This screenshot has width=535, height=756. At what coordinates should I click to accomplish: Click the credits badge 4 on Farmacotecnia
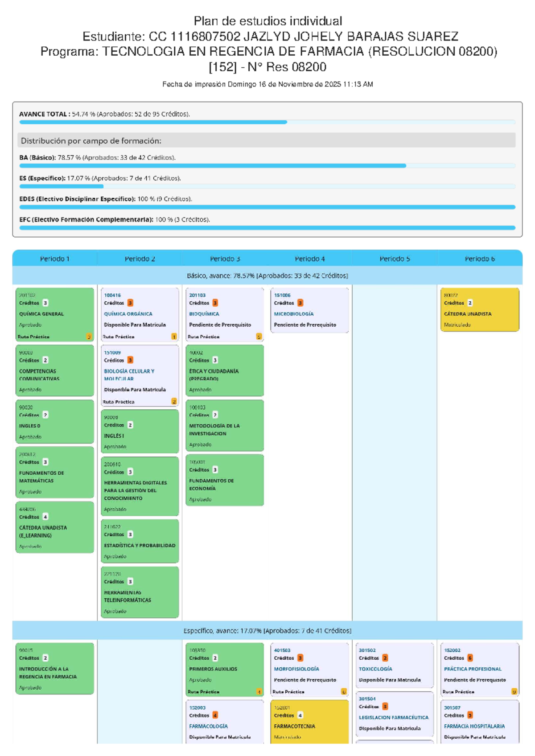(300, 715)
